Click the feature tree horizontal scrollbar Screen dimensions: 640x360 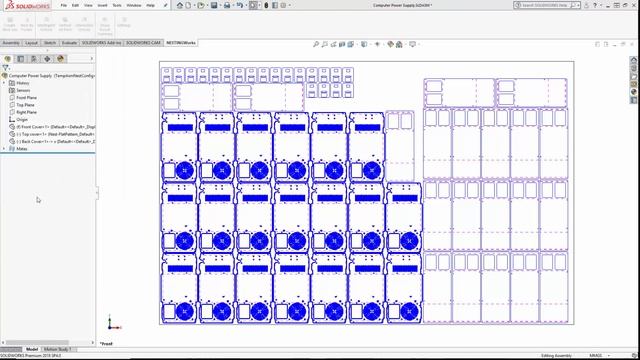click(37, 343)
